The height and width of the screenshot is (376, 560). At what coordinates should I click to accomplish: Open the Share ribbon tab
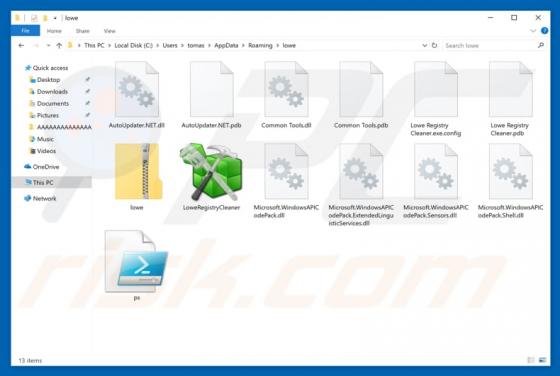click(x=82, y=31)
